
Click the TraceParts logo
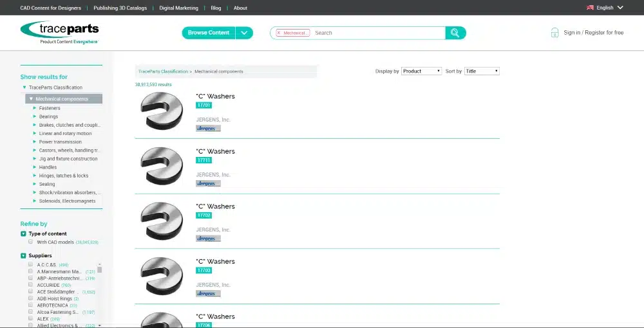pyautogui.click(x=59, y=33)
